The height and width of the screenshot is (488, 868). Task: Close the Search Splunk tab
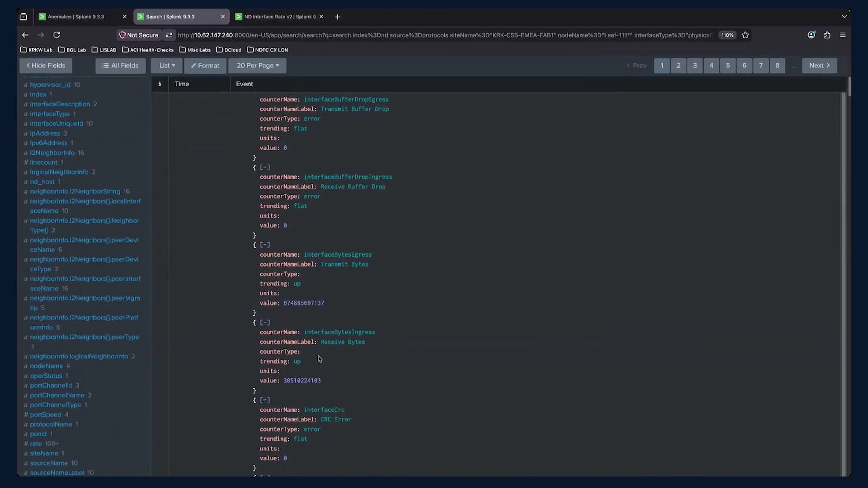[x=223, y=17]
